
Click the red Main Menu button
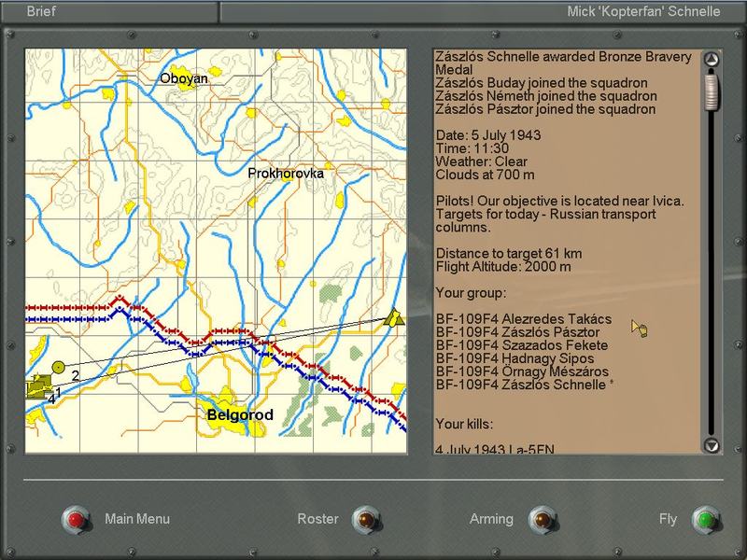pyautogui.click(x=77, y=519)
